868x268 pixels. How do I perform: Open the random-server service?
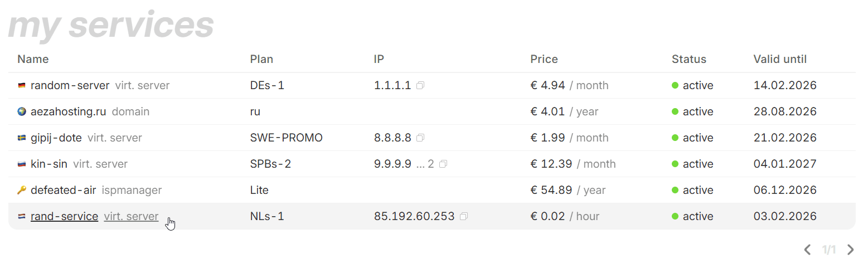(x=70, y=86)
